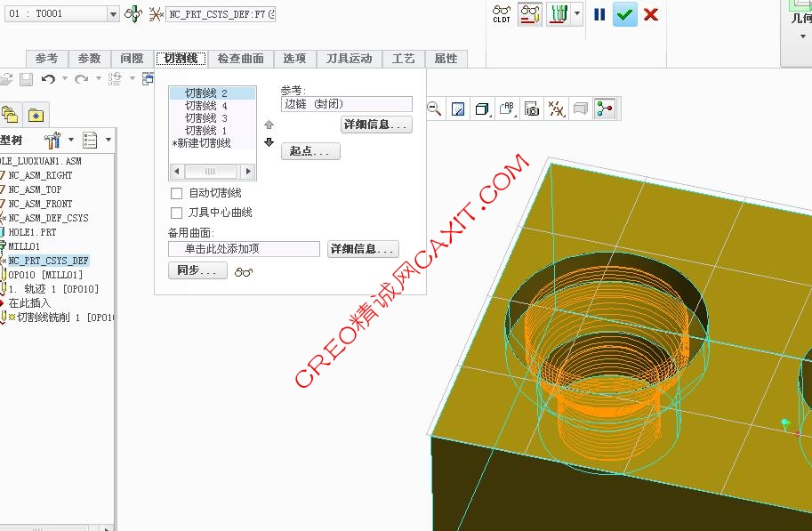Image resolution: width=812 pixels, height=531 pixels.
Task: Select 切割线 3 in the list
Action: click(213, 118)
